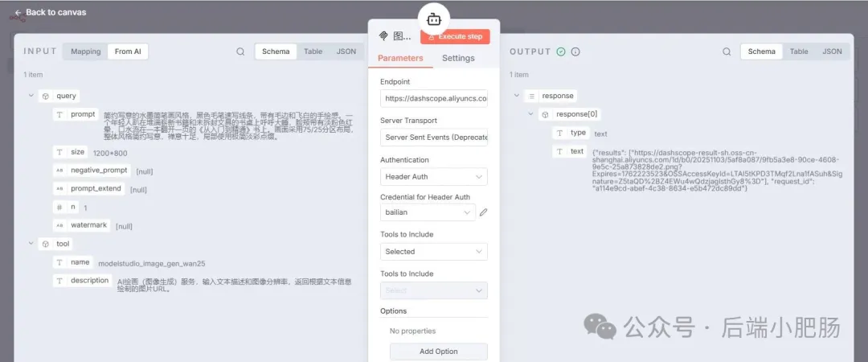The image size is (868, 362).
Task: Click the cube icon beside query
Action: click(x=46, y=96)
